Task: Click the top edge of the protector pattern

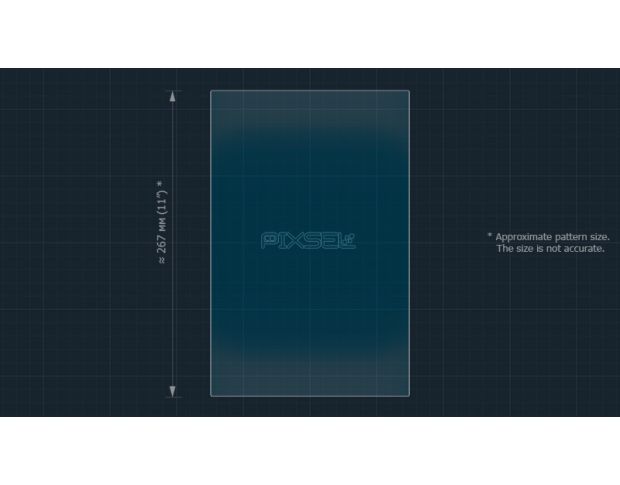Action: tap(310, 91)
